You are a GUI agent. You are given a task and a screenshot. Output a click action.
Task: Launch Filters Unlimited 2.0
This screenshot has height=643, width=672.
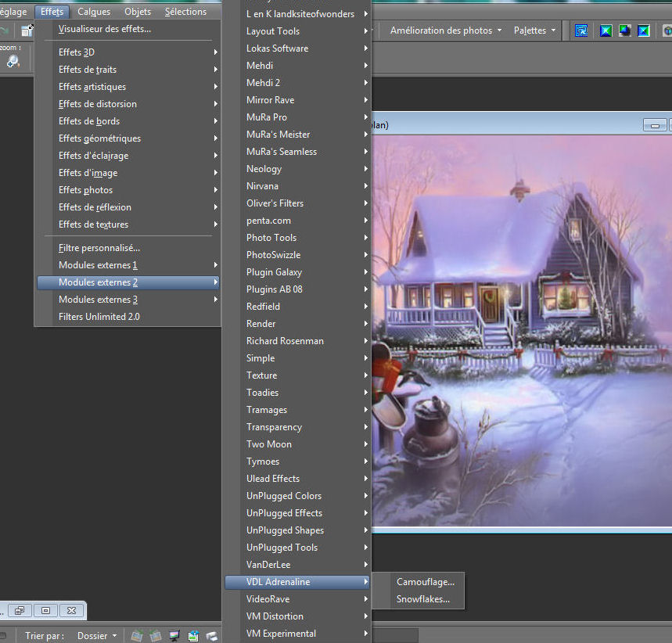(128, 317)
